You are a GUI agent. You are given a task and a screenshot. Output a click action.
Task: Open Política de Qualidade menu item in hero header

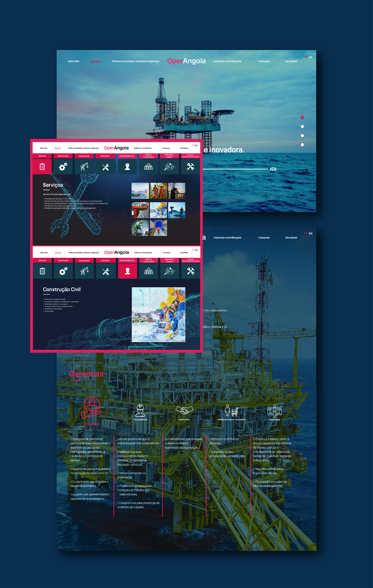[135, 61]
